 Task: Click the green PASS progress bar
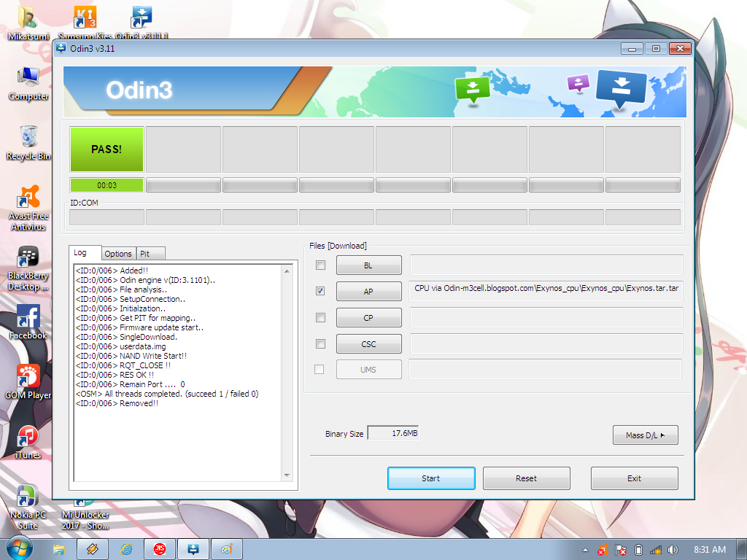click(107, 149)
